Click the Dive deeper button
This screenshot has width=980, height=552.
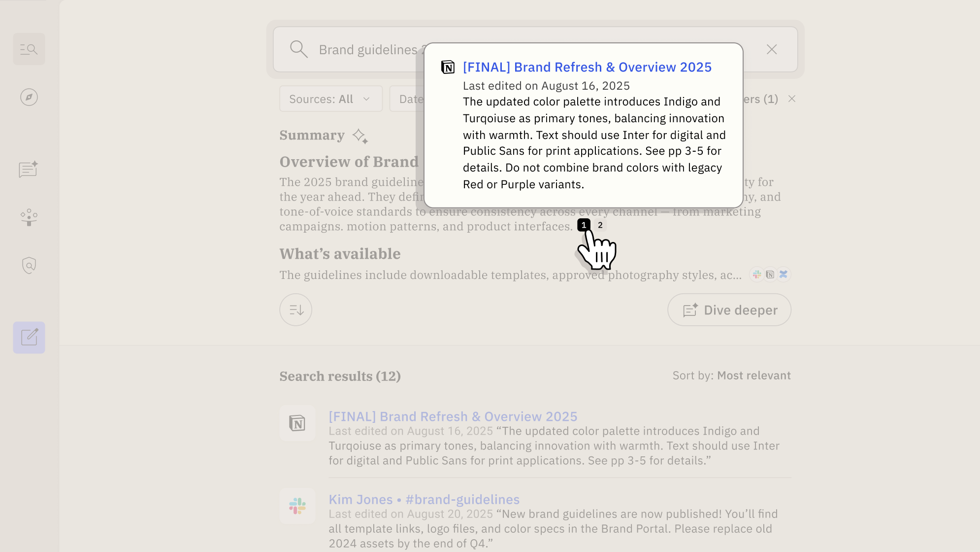tap(729, 310)
